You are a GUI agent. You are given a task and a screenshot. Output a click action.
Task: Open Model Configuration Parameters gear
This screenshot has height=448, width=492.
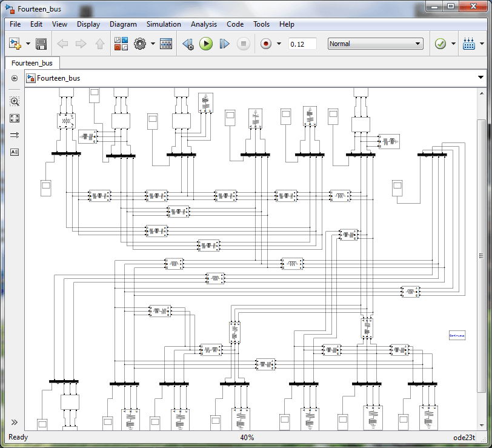(x=140, y=44)
